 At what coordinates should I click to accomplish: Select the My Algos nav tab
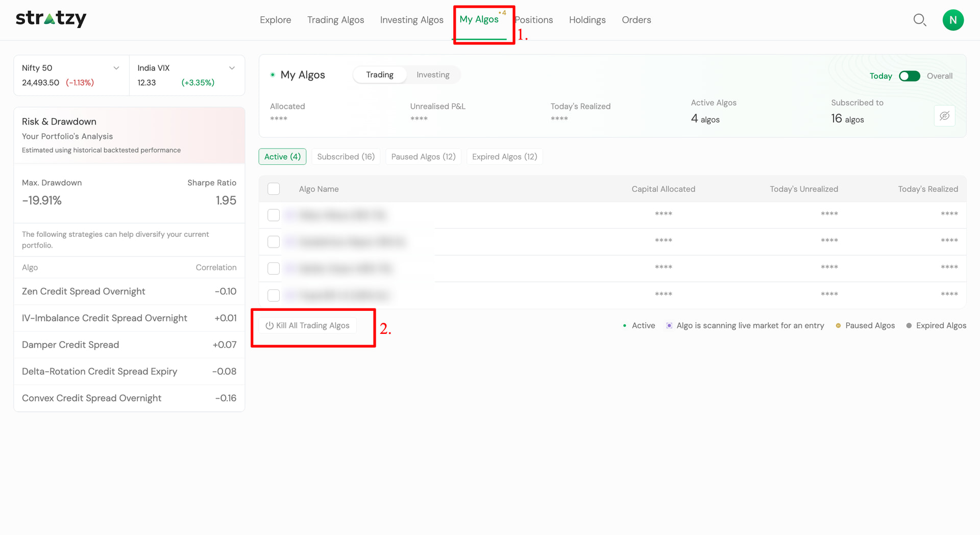point(479,19)
